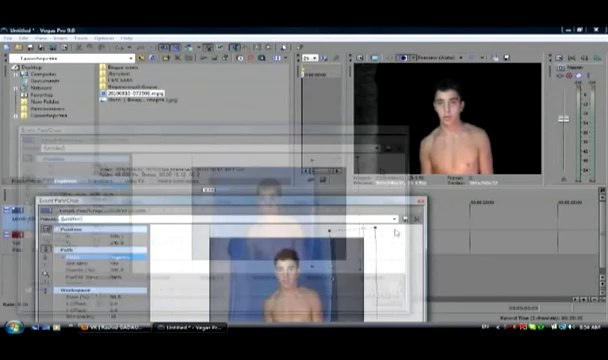Click the blue video track header icon

[x=17, y=210]
